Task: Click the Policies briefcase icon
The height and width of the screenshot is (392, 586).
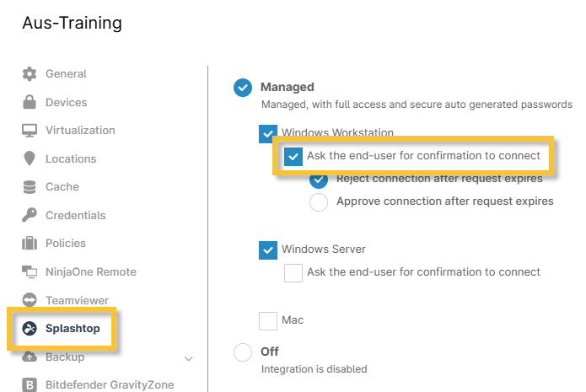Action: [x=30, y=244]
